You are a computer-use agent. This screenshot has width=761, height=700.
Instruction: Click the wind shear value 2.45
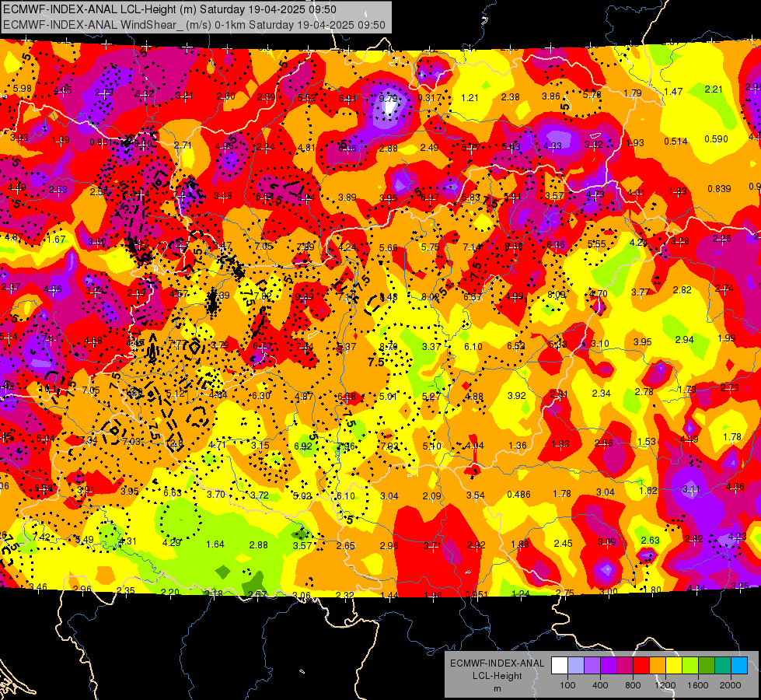(x=563, y=543)
